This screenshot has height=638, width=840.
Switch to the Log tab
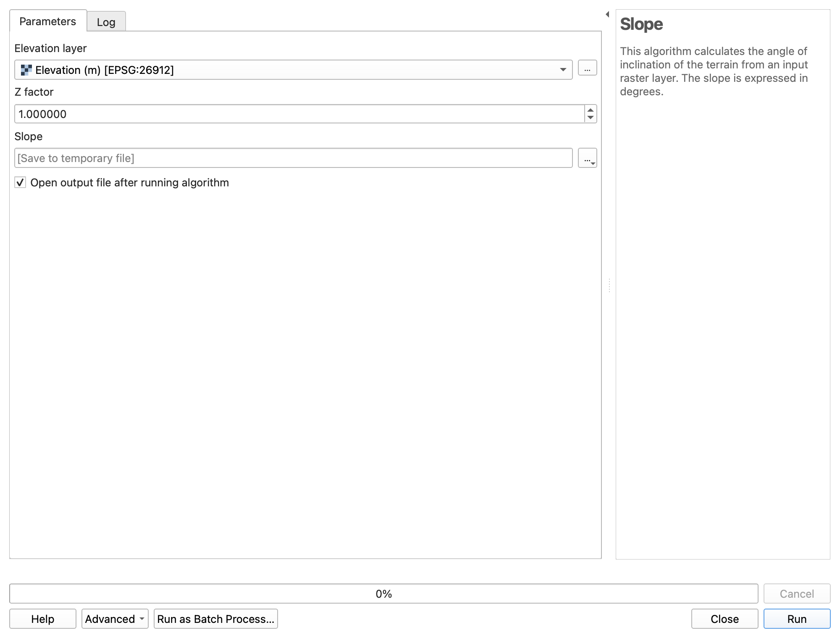(106, 22)
